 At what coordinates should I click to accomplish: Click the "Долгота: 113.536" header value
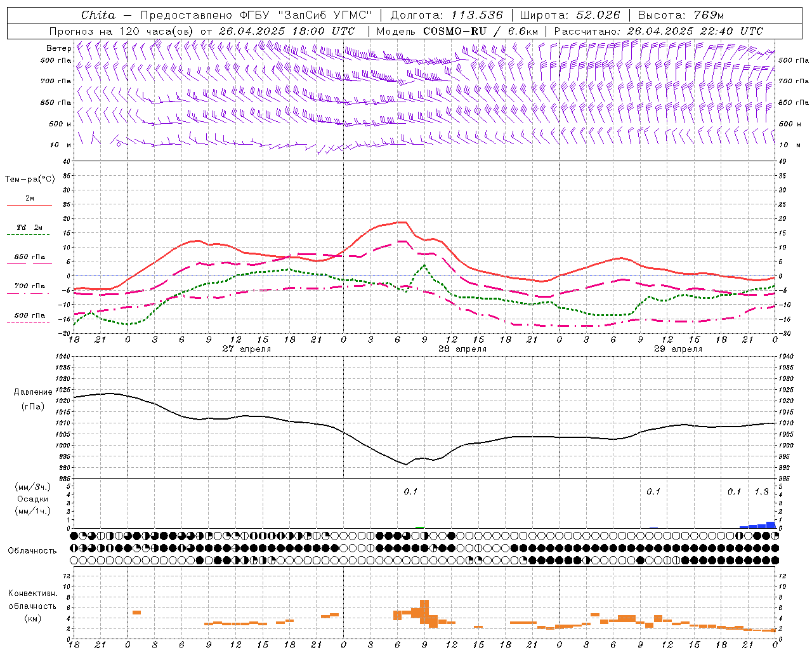coord(447,15)
